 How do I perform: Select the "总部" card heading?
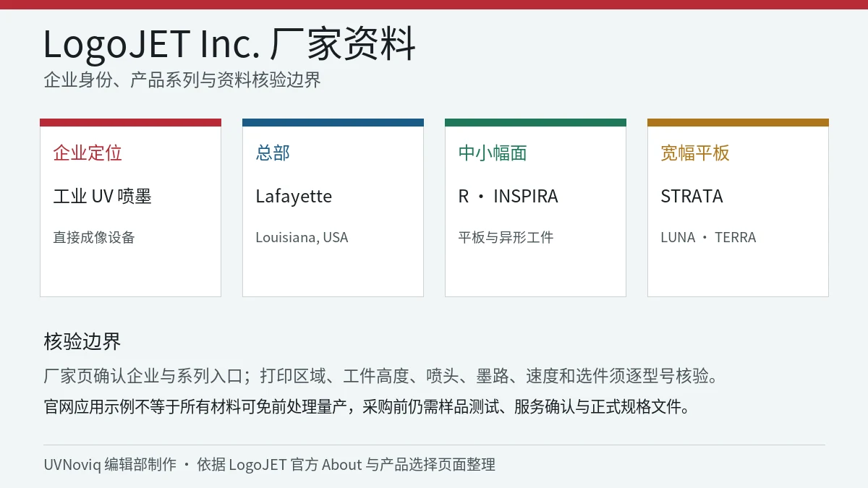click(273, 153)
